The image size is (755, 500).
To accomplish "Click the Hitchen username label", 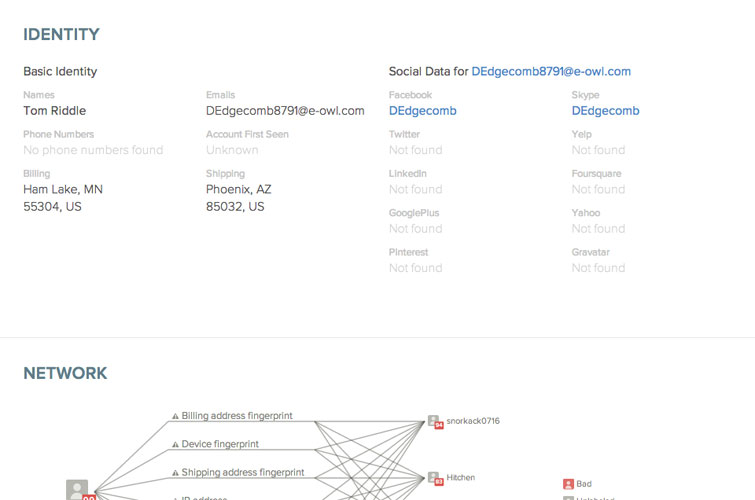I will pos(461,477).
